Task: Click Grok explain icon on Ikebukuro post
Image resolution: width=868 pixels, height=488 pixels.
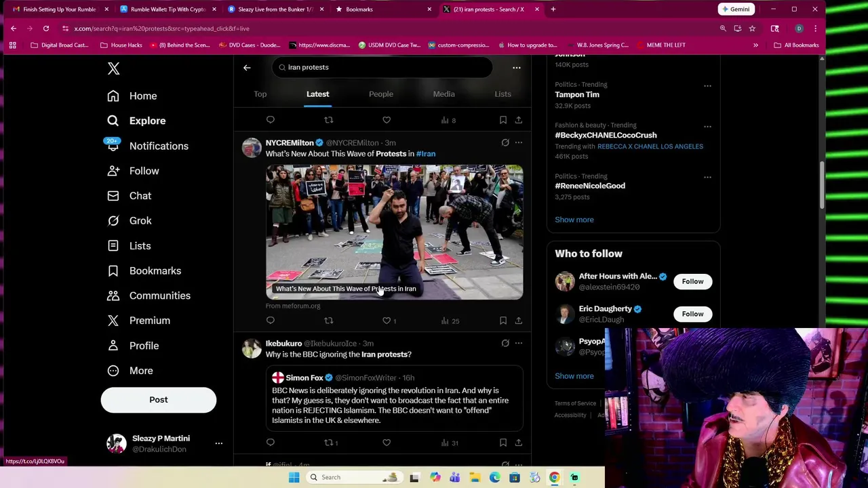Action: tap(505, 344)
